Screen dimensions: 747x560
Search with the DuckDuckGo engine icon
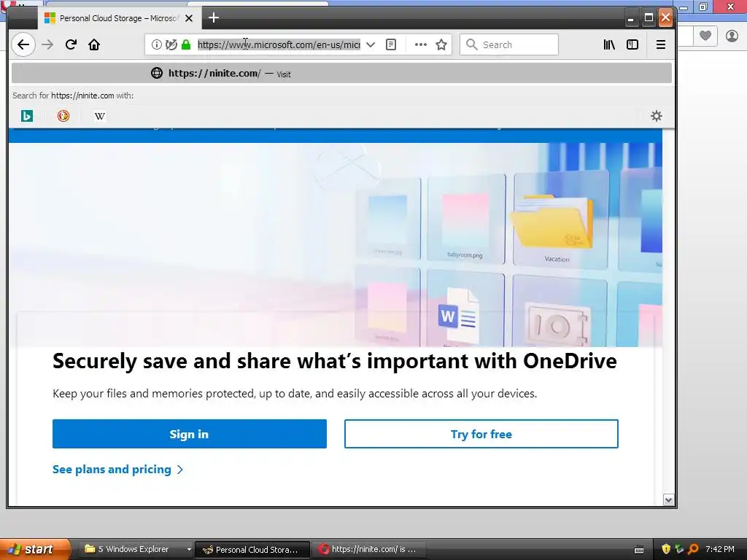pyautogui.click(x=63, y=116)
